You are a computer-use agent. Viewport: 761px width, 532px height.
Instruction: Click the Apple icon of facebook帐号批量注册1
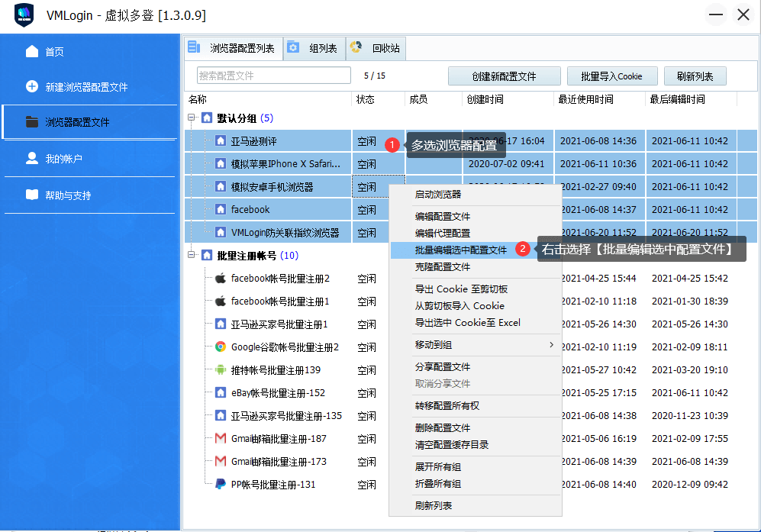221,301
